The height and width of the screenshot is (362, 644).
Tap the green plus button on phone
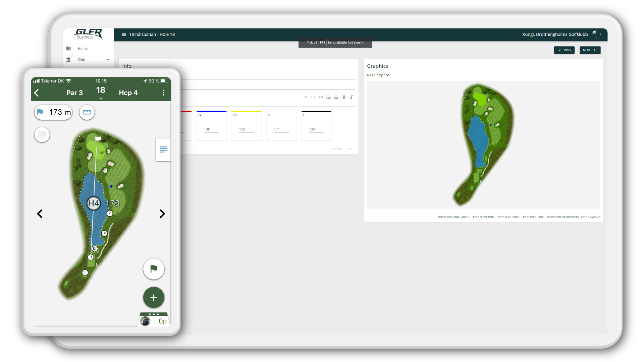pos(154,298)
